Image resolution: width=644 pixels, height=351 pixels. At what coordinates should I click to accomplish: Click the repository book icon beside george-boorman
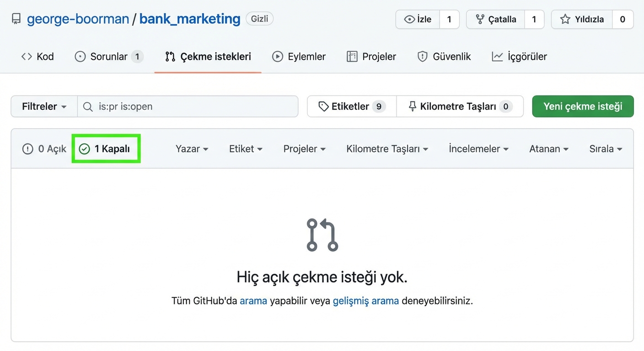click(x=16, y=19)
